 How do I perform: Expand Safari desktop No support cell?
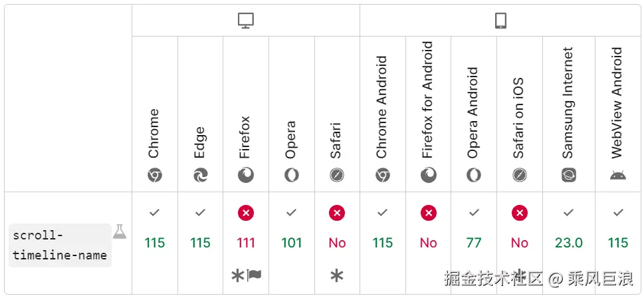[337, 243]
